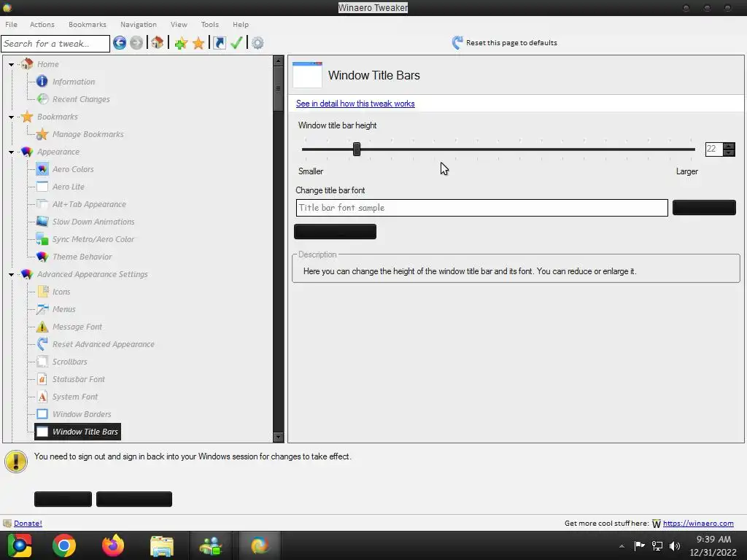
Task: Click the Reset Advanced Appearance arrow icon
Action: click(x=42, y=344)
